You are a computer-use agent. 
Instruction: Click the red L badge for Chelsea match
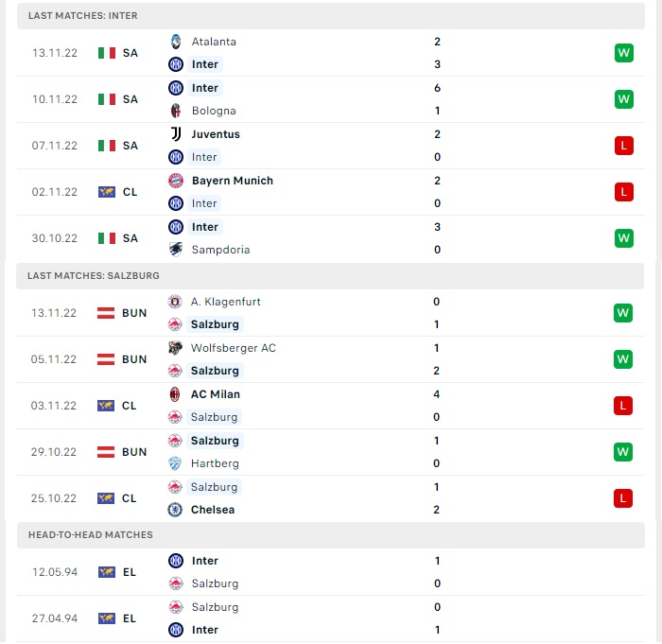pos(623,498)
